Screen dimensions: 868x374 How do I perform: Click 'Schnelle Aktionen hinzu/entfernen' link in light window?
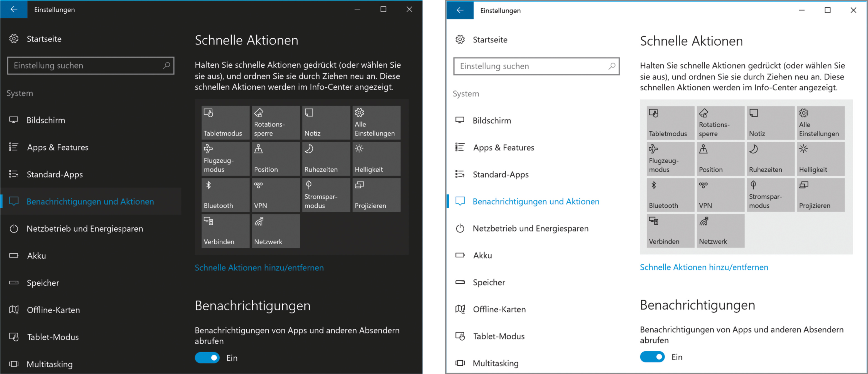(703, 267)
